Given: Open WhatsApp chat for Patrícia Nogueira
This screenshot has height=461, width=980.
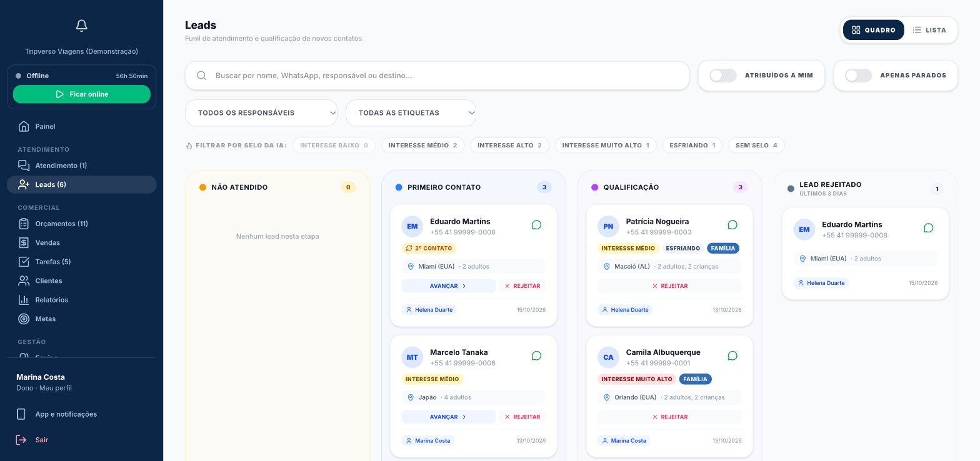Looking at the screenshot, I should [x=732, y=225].
